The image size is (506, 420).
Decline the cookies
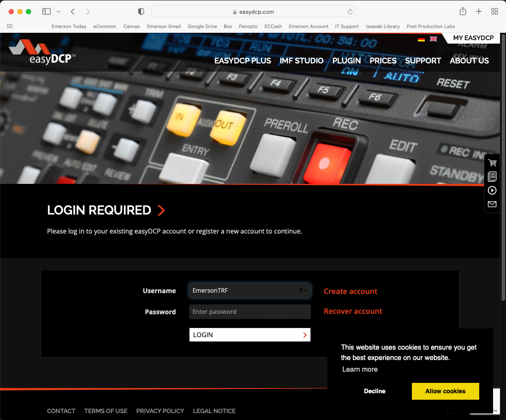point(374,391)
